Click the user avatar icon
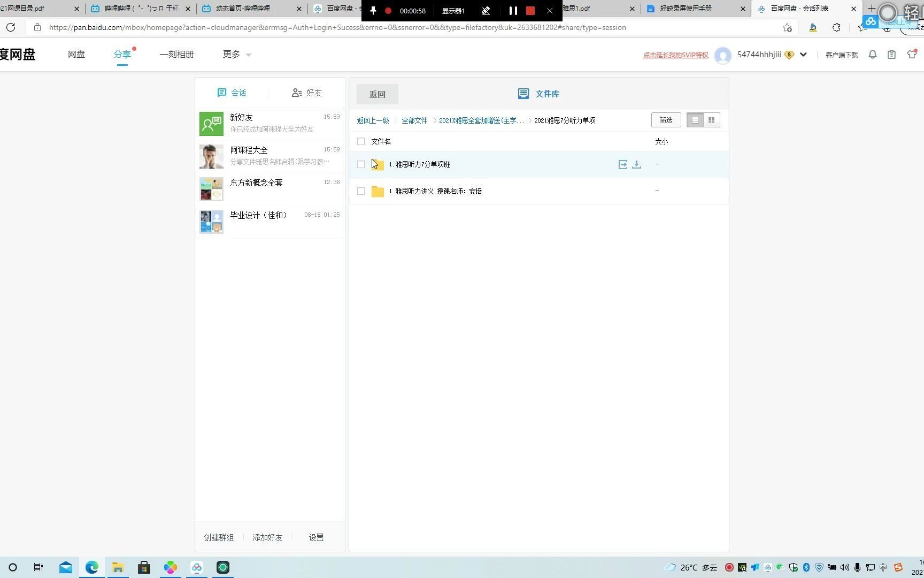The width and height of the screenshot is (924, 578). [x=723, y=55]
